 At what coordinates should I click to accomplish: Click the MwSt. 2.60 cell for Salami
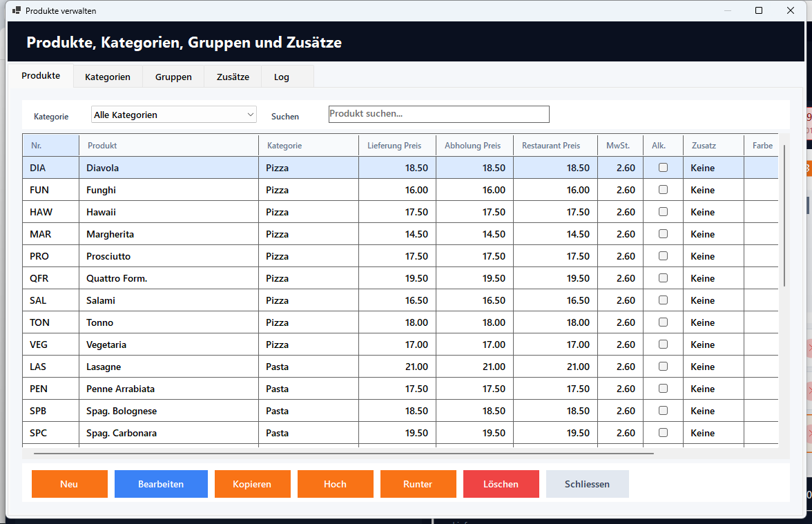(620, 300)
